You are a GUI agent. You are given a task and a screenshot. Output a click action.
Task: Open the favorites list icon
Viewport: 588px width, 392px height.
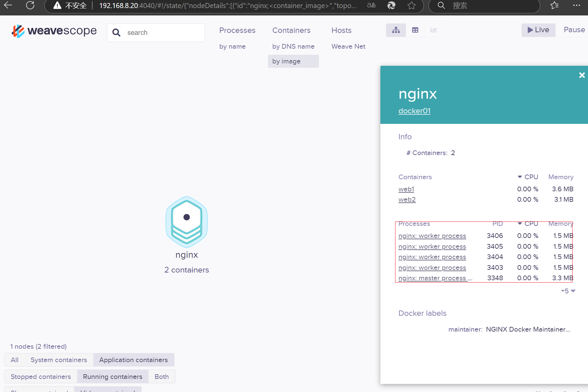(554, 5)
